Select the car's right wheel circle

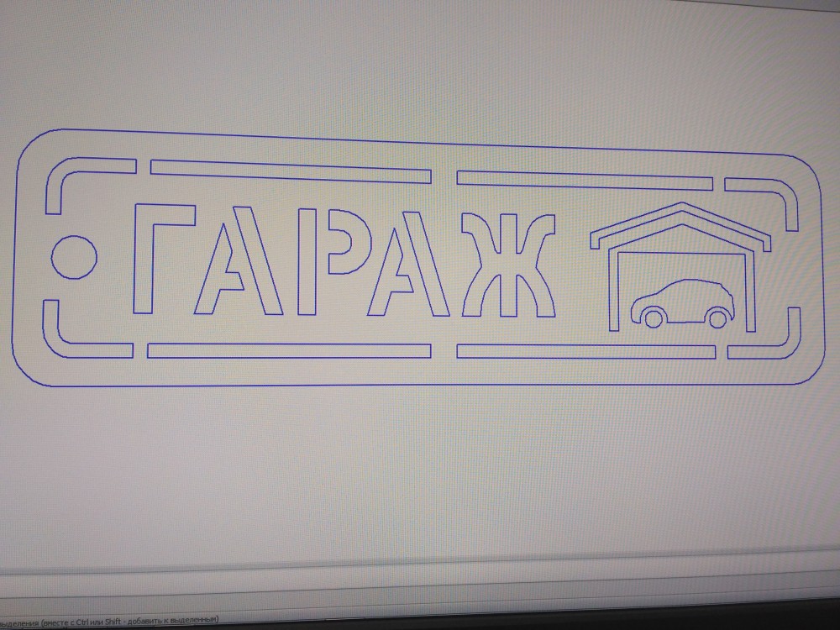717,318
